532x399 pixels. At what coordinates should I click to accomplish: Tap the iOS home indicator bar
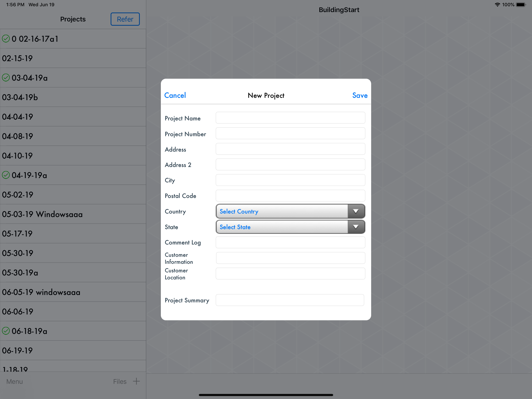[x=266, y=395]
